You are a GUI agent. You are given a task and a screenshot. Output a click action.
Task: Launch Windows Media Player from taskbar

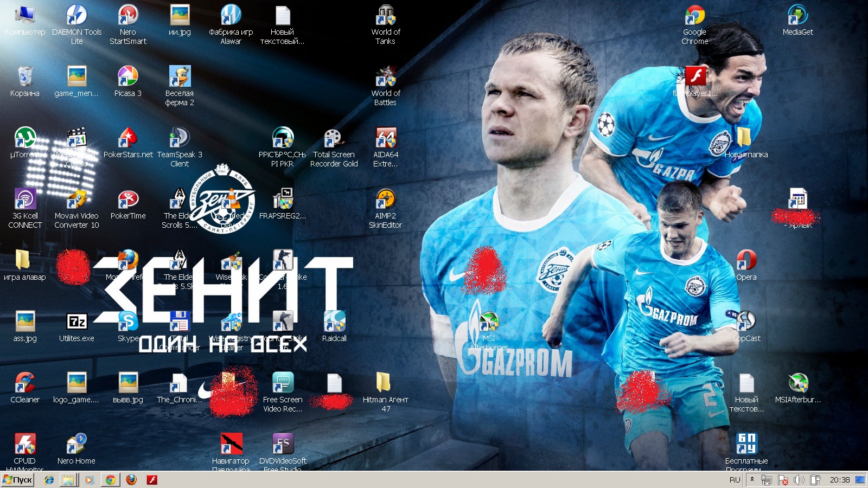pyautogui.click(x=90, y=480)
